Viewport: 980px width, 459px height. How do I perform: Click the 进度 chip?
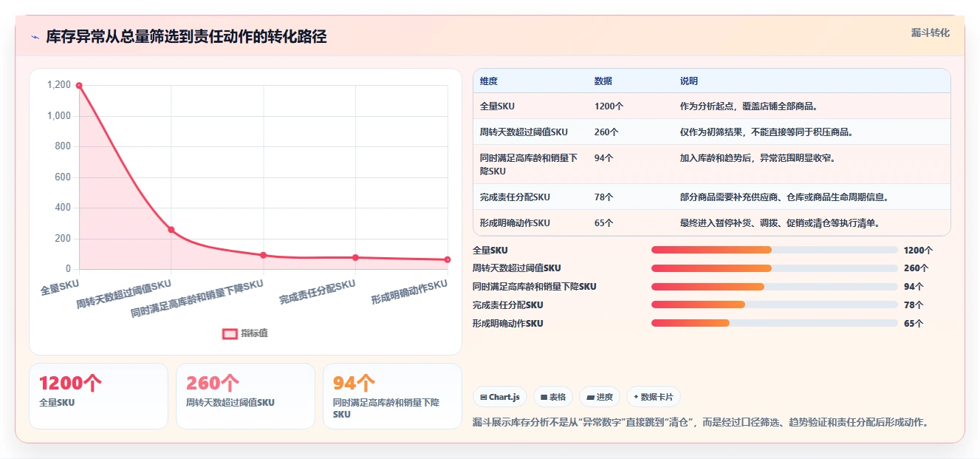coord(600,397)
